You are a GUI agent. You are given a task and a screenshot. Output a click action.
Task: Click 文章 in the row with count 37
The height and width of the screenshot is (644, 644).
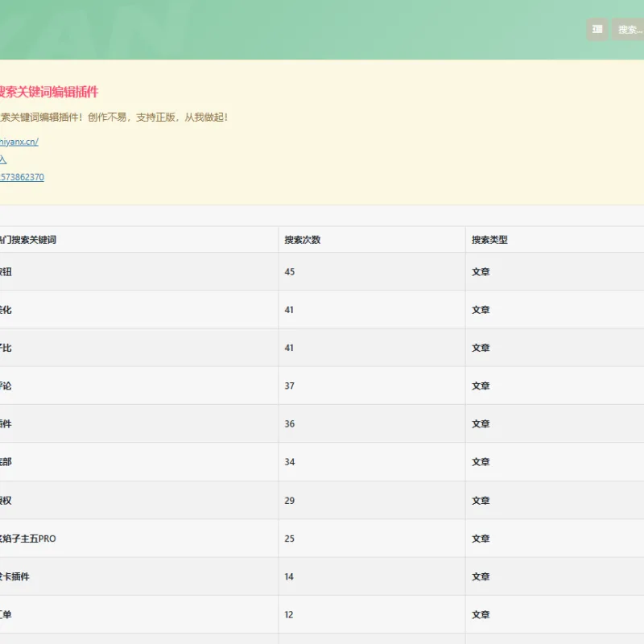pyautogui.click(x=481, y=386)
